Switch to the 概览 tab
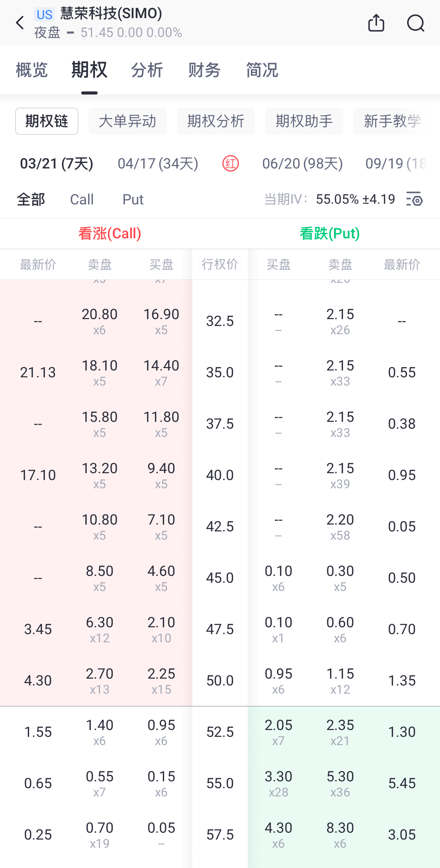The image size is (440, 868). click(32, 70)
